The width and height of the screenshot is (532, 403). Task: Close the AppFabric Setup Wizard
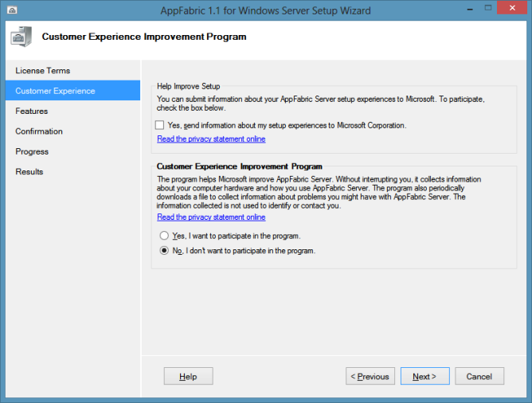(x=510, y=9)
